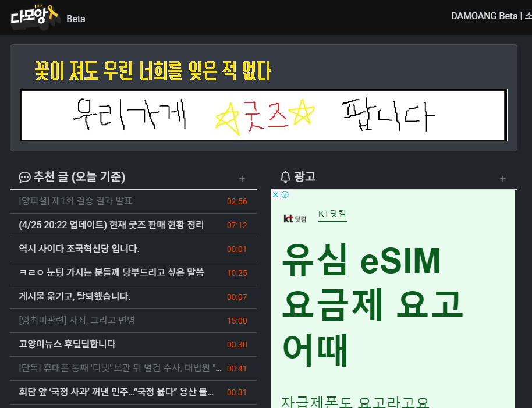
Task: Expand 추천 글 section with plus icon
Action: coord(242,179)
